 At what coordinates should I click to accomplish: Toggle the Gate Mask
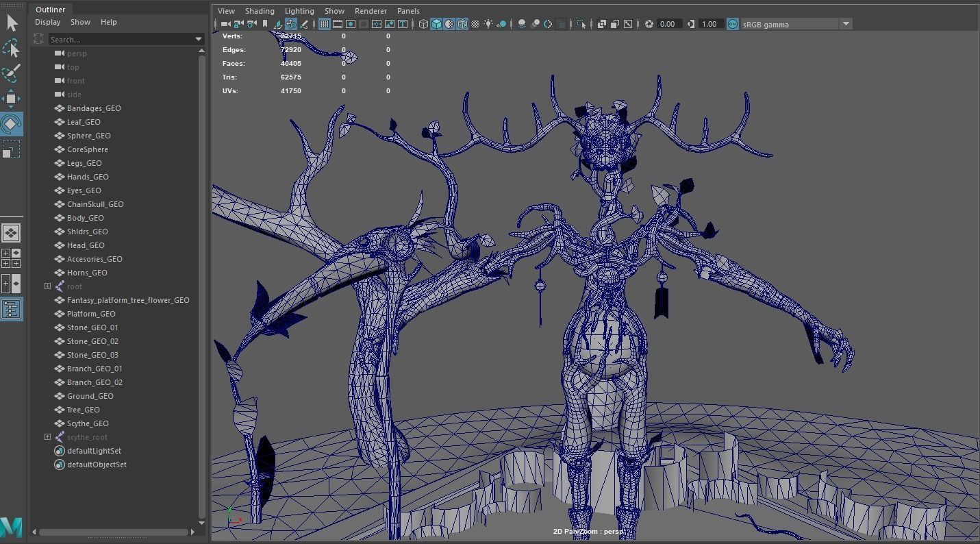click(x=364, y=24)
